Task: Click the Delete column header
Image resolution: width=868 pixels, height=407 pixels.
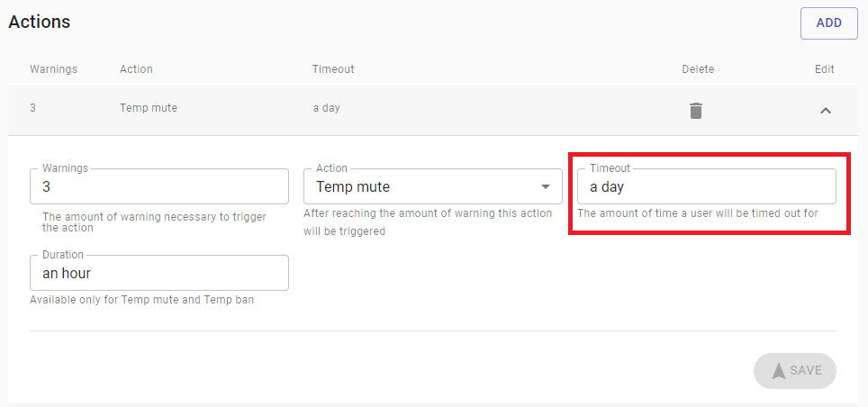Action: point(698,69)
